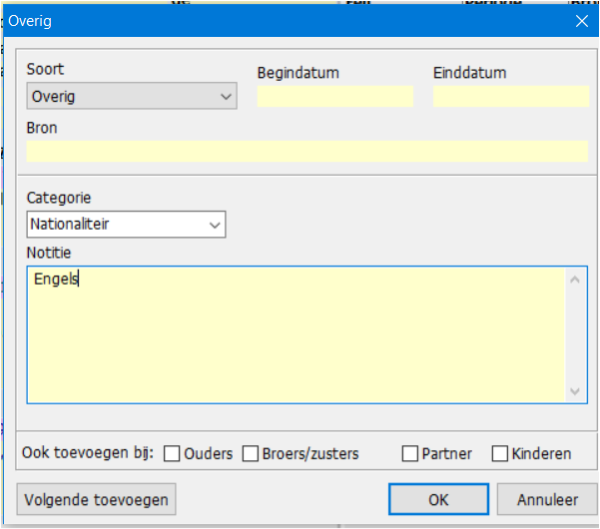This screenshot has width=600, height=529.
Task: Cancel with the Annuleer button
Action: [547, 498]
